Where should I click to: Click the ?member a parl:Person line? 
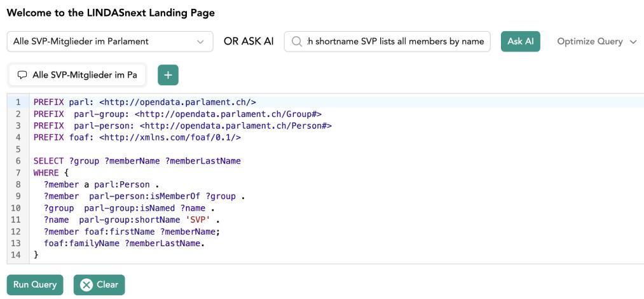pos(100,184)
